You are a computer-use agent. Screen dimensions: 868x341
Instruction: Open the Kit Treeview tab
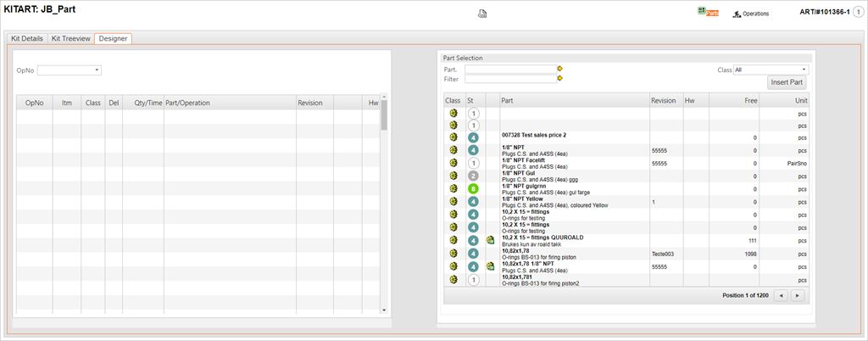[x=70, y=38]
